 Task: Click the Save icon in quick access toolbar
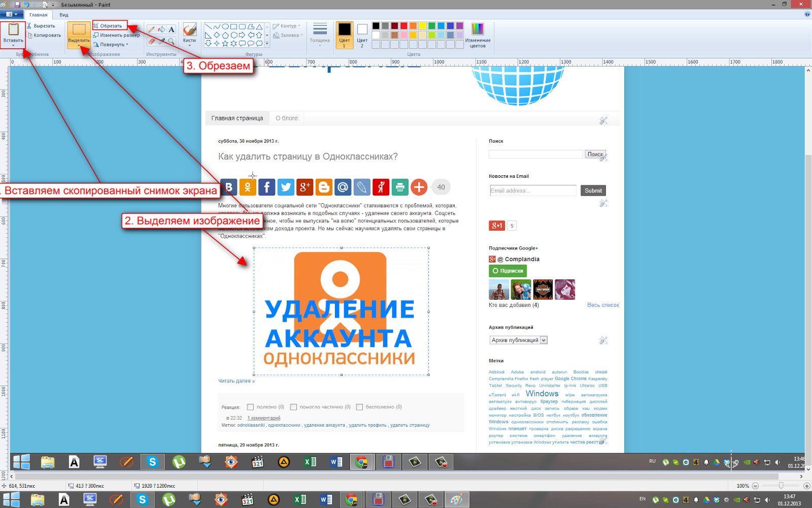pyautogui.click(x=17, y=5)
